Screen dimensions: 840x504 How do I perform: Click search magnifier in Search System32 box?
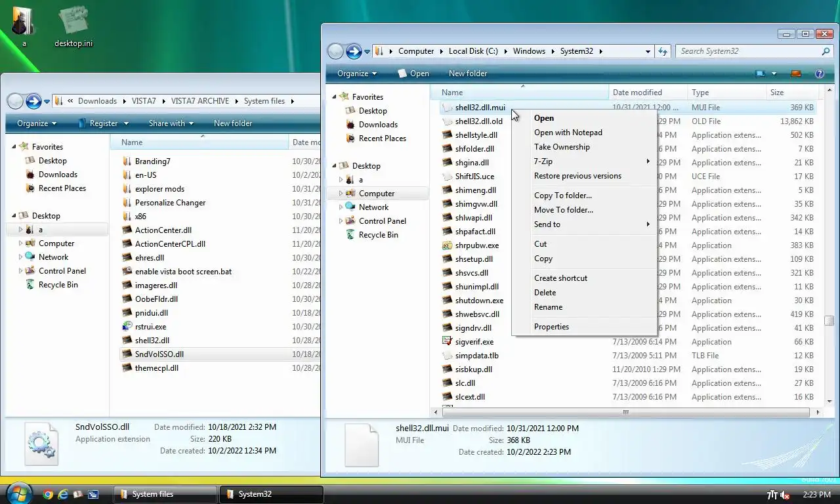pos(826,51)
